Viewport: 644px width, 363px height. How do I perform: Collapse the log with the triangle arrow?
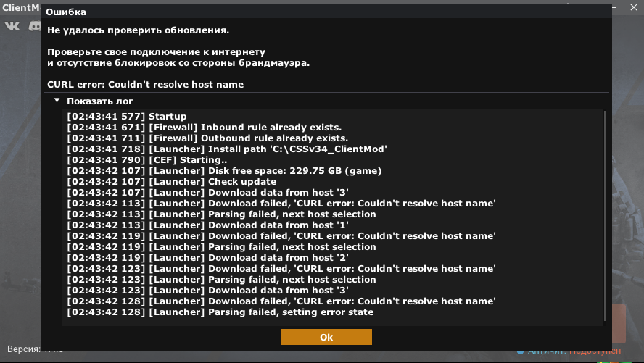57,101
